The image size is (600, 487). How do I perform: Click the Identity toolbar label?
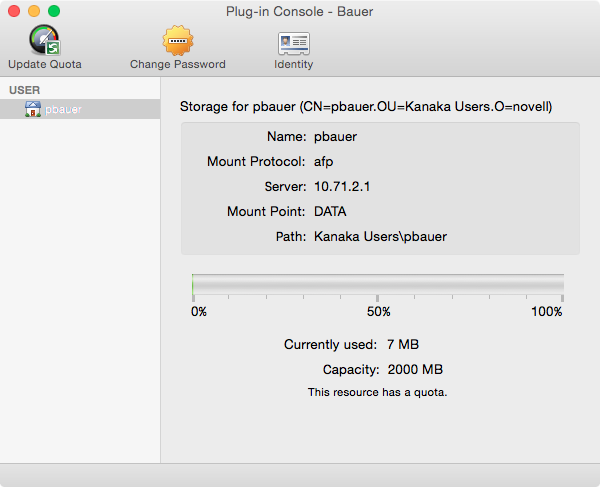pyautogui.click(x=293, y=64)
